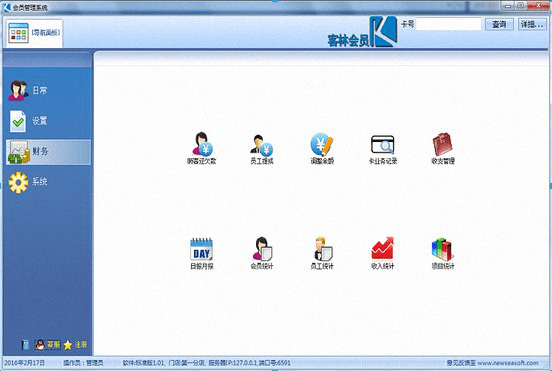Screen dimensions: 552x371
Task: Click the 详细... details button
Action: 532,24
